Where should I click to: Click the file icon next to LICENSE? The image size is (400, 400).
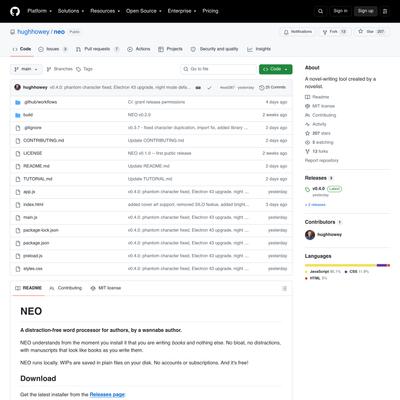click(x=18, y=153)
